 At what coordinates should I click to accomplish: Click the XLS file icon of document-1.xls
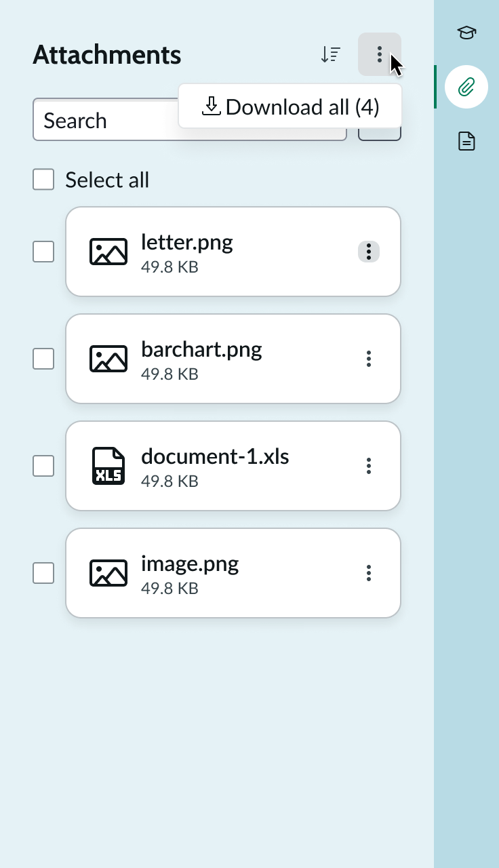point(108,466)
